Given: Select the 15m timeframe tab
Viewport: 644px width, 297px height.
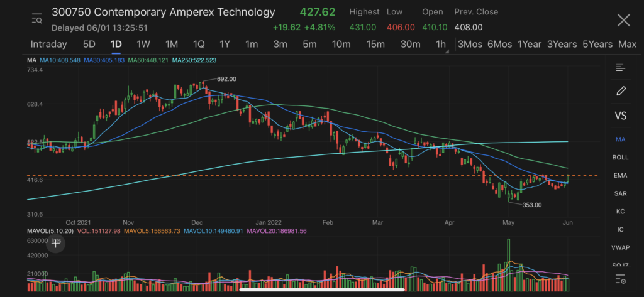Looking at the screenshot, I should pyautogui.click(x=375, y=45).
